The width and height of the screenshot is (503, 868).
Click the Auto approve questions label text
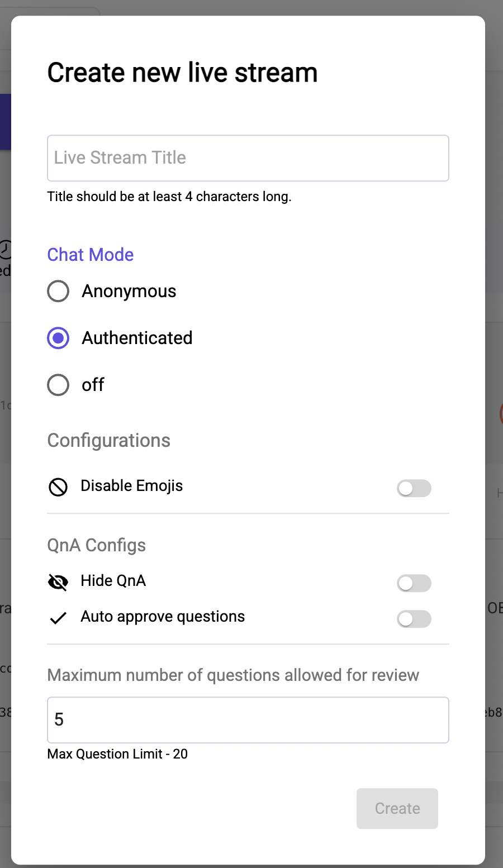163,617
